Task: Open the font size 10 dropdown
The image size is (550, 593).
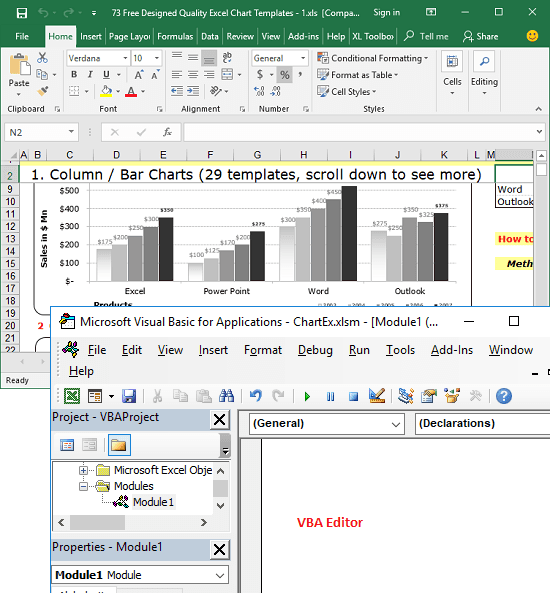Action: [x=157, y=58]
